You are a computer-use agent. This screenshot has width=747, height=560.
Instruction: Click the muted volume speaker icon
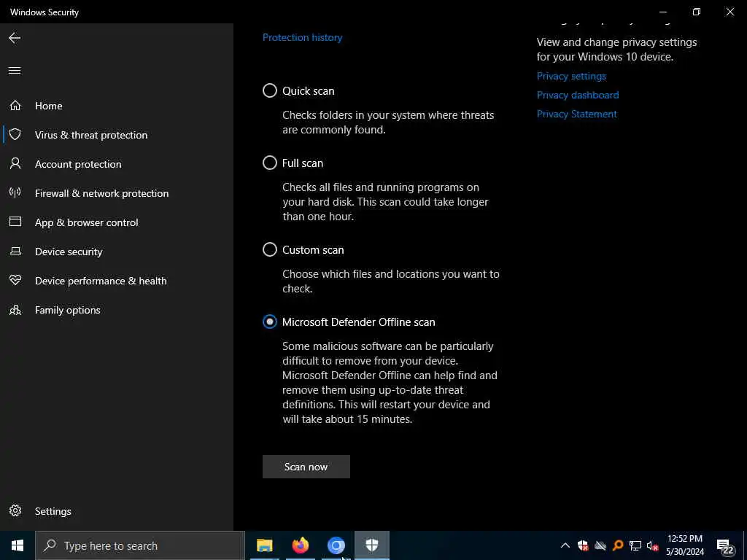click(x=652, y=545)
